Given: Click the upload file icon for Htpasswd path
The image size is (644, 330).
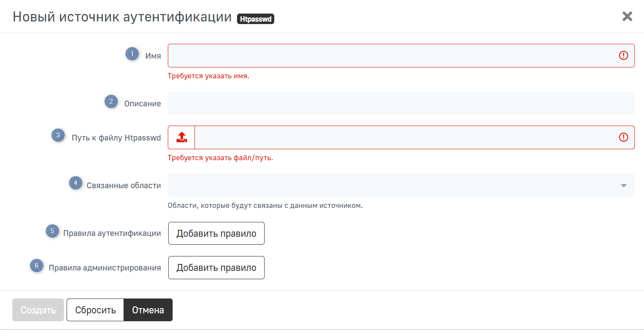Looking at the screenshot, I should 181,137.
